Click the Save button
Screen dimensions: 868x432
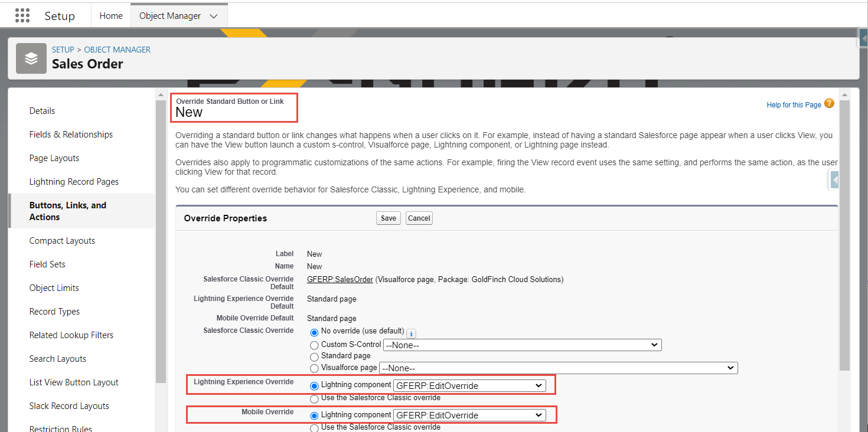point(389,218)
